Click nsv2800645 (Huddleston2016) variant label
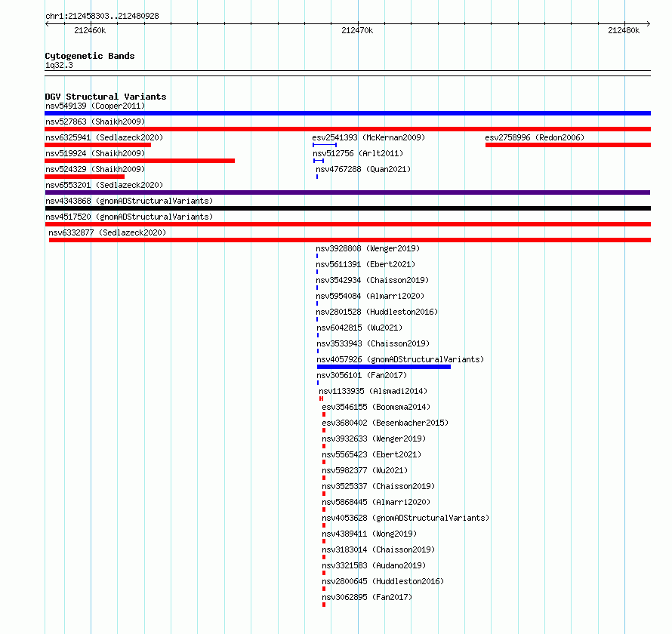 click(x=383, y=581)
